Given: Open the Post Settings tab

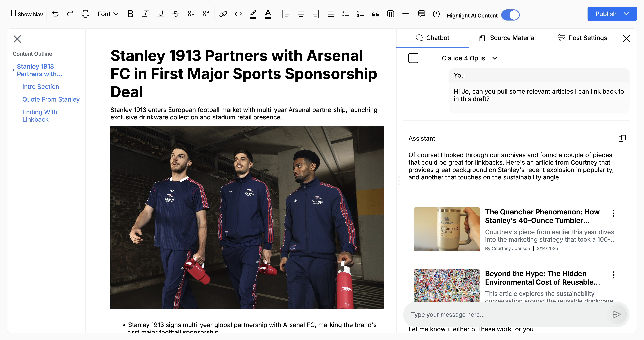Looking at the screenshot, I should tap(582, 38).
